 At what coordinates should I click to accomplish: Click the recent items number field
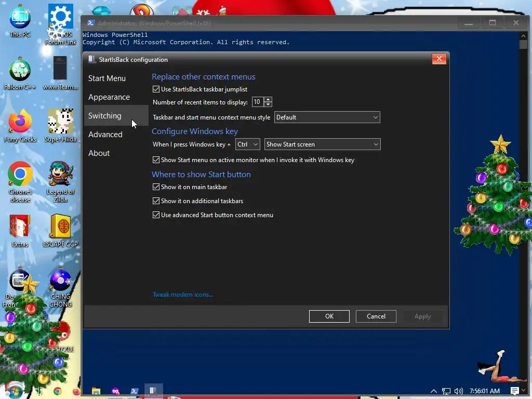(258, 102)
